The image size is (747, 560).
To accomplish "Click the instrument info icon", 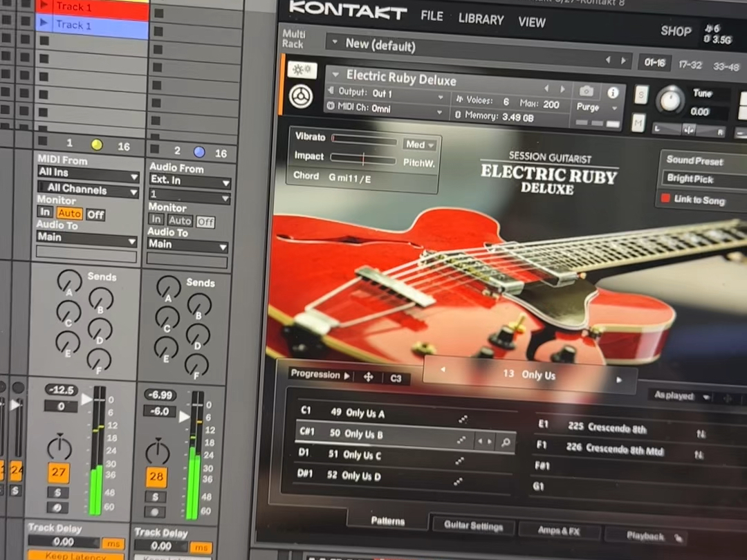I will tap(613, 93).
